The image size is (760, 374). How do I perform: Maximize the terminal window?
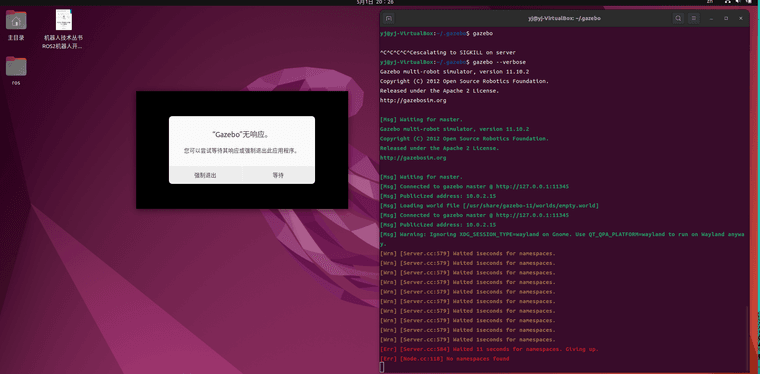click(726, 18)
